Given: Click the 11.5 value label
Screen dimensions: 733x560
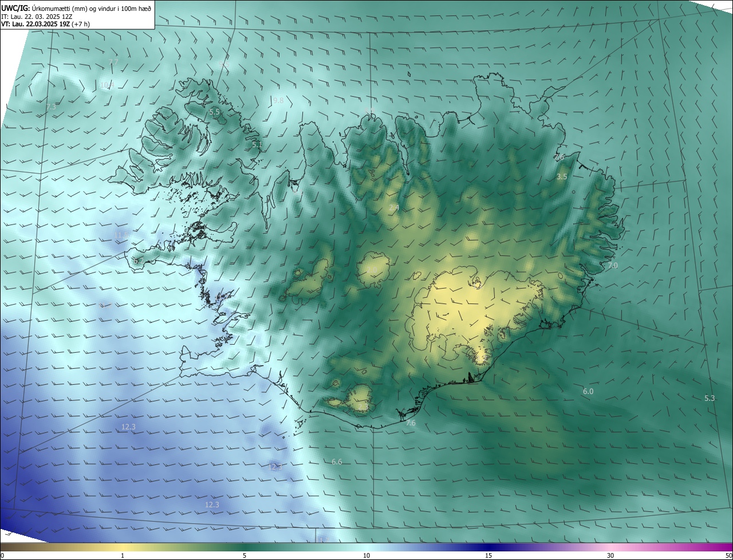Looking at the screenshot, I should point(121,235).
